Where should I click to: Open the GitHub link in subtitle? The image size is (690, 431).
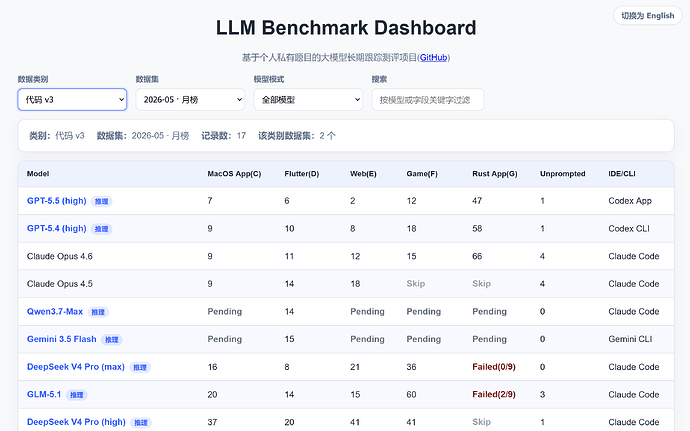point(433,58)
